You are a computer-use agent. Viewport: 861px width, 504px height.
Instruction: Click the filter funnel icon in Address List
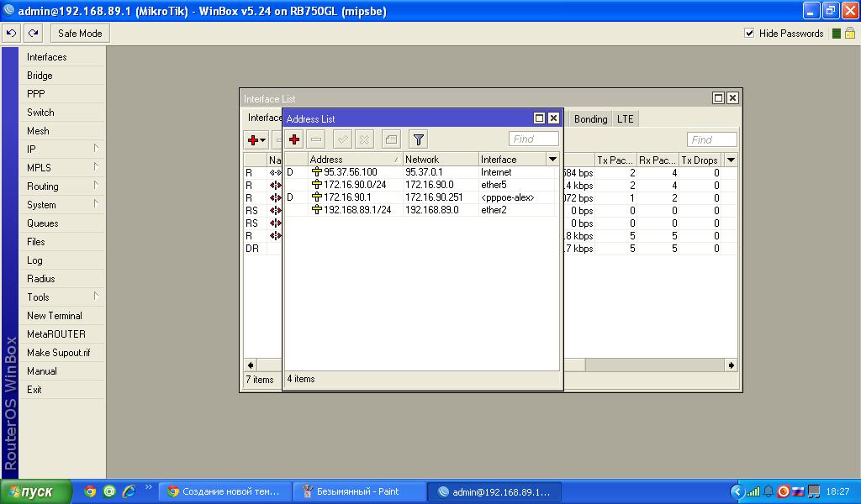[418, 139]
